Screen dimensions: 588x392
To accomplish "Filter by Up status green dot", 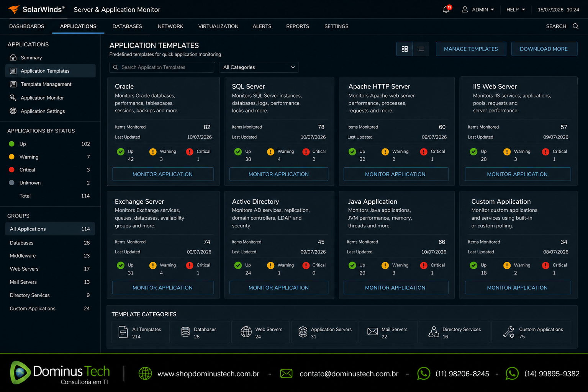I will [x=11, y=144].
